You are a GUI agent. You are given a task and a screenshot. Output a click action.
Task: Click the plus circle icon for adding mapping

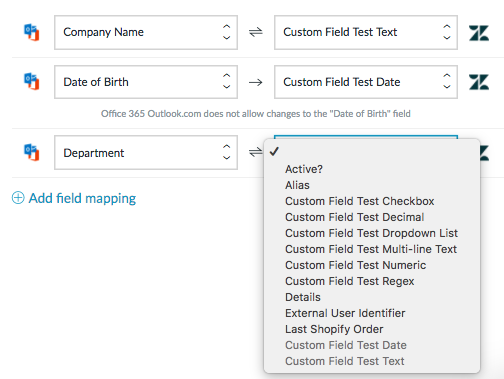point(18,198)
